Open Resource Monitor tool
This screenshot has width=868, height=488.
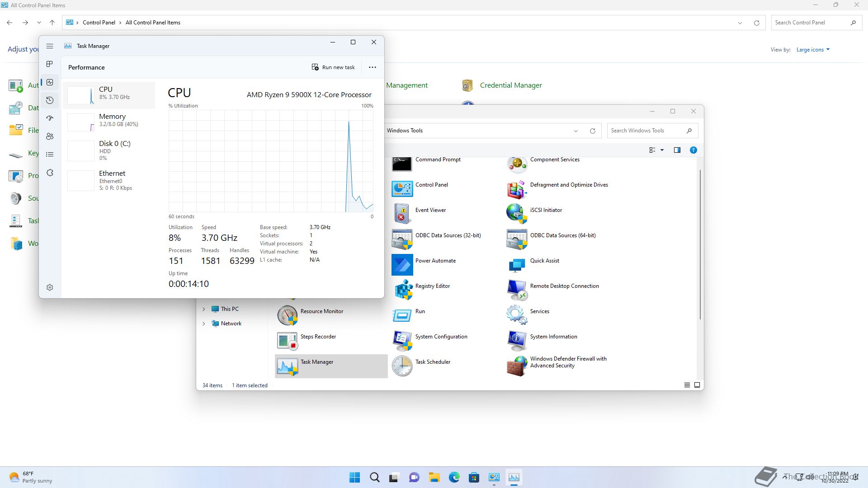click(x=310, y=315)
